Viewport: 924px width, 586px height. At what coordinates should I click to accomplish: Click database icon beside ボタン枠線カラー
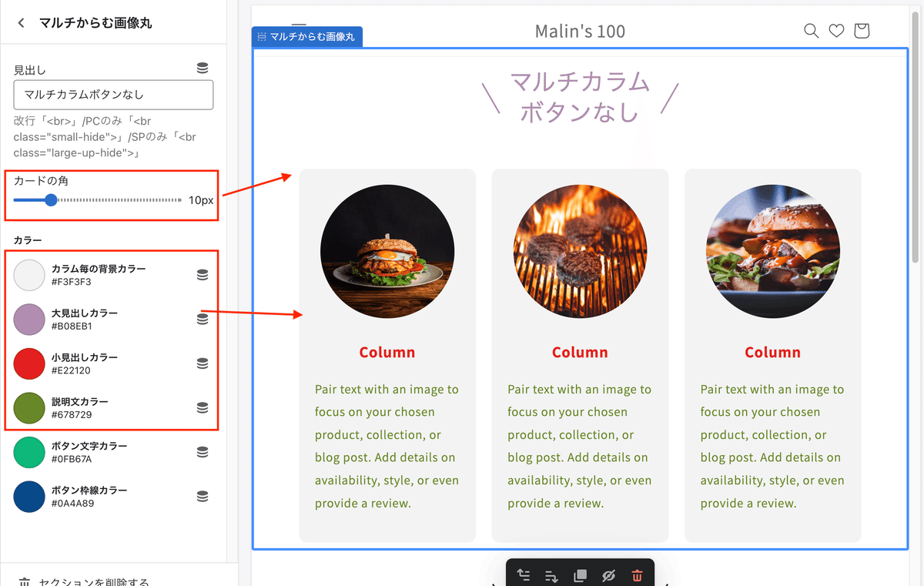203,496
